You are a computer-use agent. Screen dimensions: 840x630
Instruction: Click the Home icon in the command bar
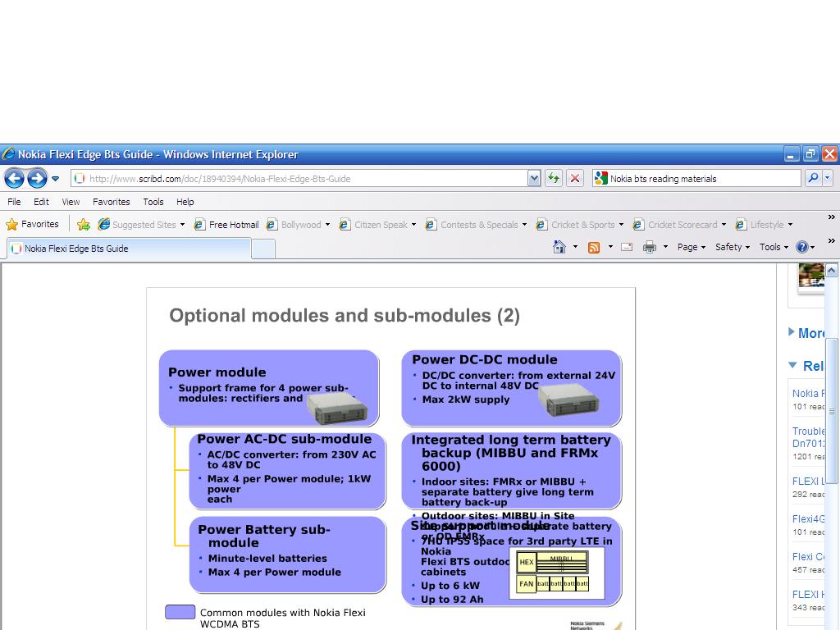559,247
